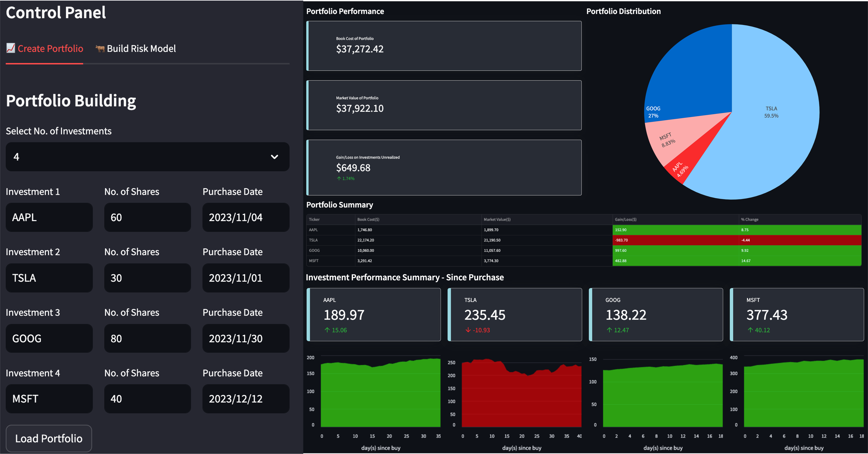Click AAPL number of shares field 60

(148, 217)
